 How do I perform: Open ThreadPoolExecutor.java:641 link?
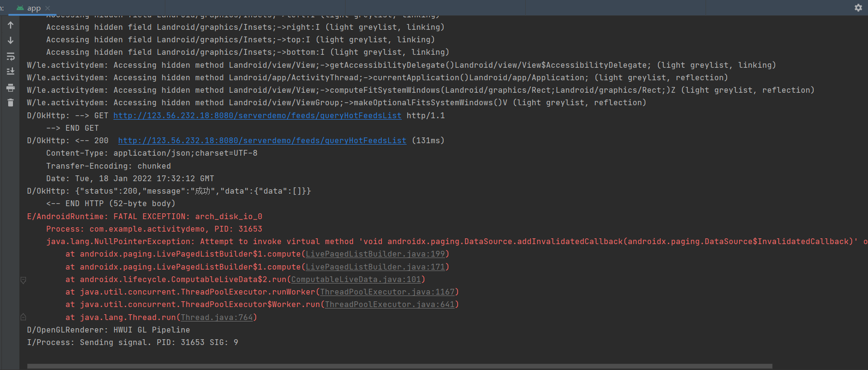pyautogui.click(x=390, y=304)
